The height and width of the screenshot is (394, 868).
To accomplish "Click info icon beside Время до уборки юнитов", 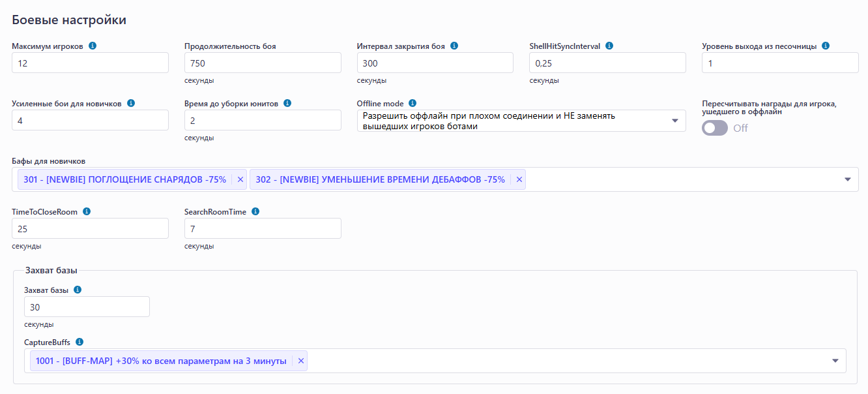I will point(287,103).
